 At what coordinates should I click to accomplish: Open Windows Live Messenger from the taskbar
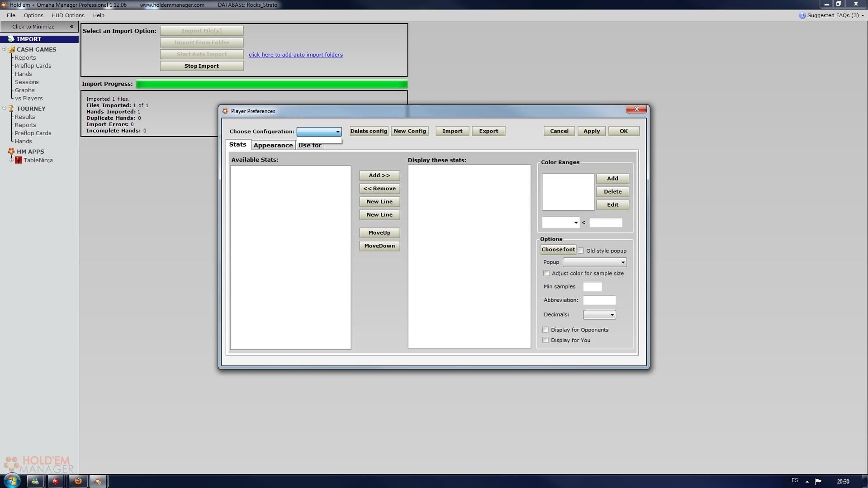pos(35,481)
